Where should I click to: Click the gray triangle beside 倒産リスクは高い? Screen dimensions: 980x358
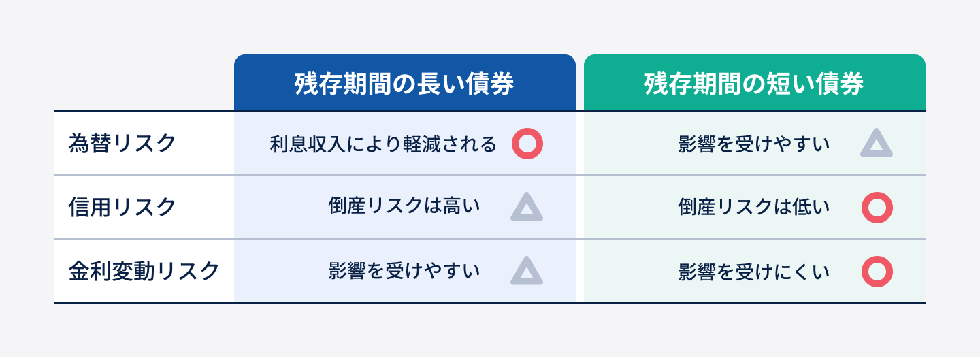(x=527, y=208)
